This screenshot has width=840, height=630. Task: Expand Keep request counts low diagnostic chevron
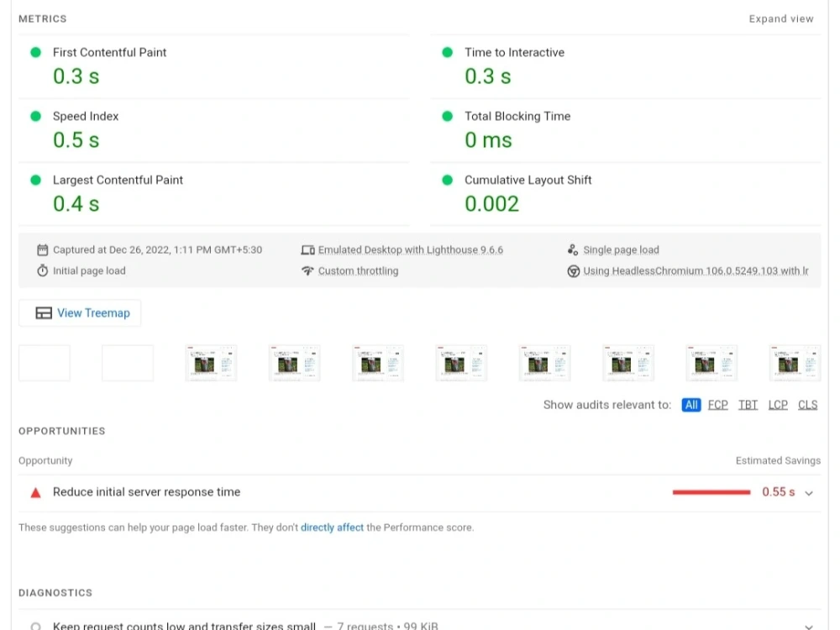click(x=809, y=626)
